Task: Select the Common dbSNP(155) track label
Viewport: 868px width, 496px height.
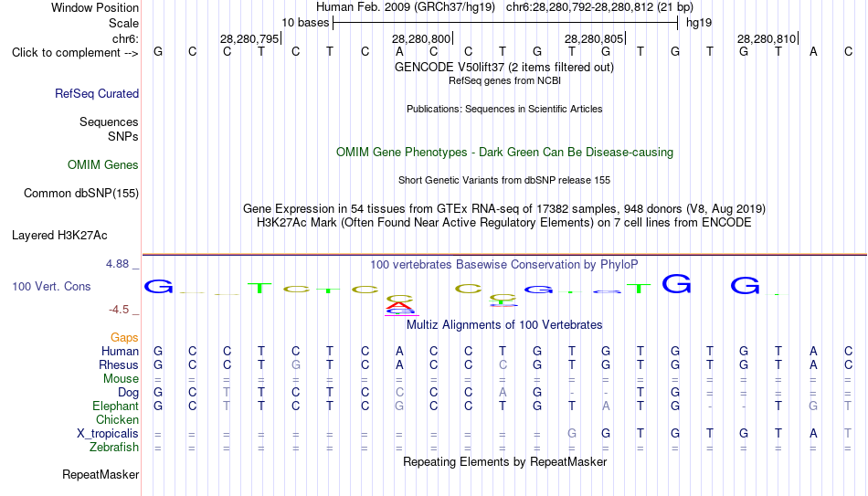Action: (80, 194)
